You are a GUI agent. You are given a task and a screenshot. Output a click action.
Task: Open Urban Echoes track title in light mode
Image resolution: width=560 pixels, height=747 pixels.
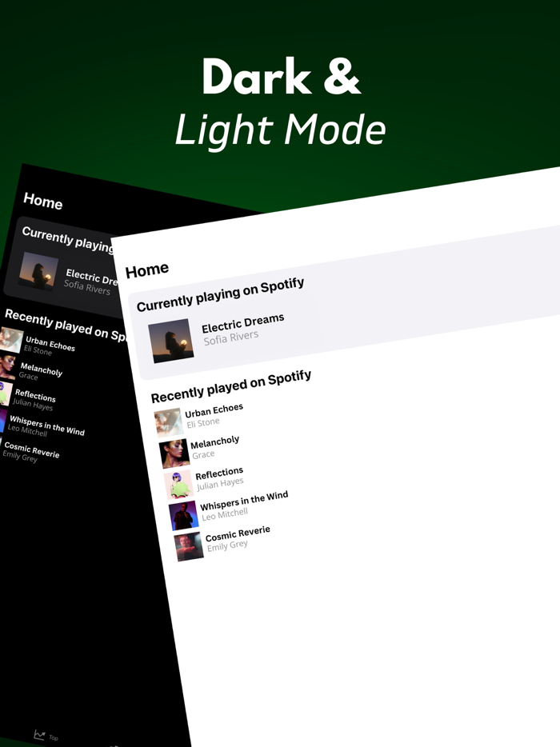coord(214,410)
